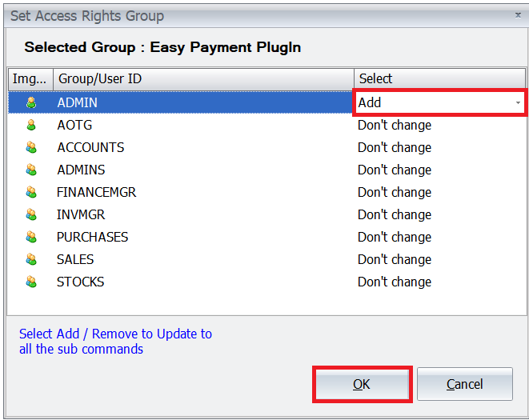Click the AOTG user icon
The image size is (529, 420).
[31, 125]
